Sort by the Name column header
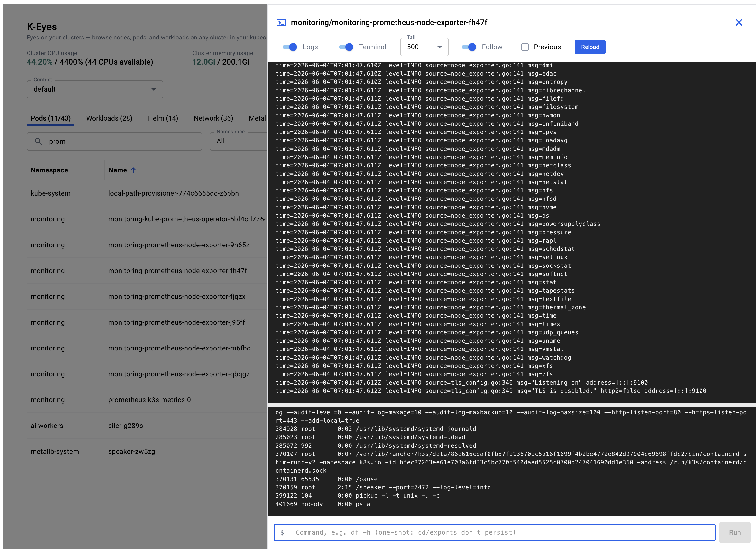 [118, 170]
